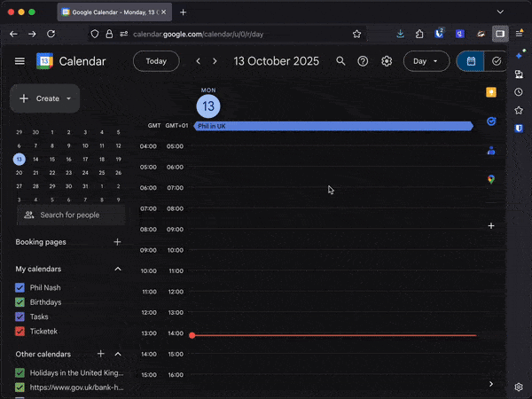Open the Day view dropdown
This screenshot has height=399, width=532.
(426, 61)
